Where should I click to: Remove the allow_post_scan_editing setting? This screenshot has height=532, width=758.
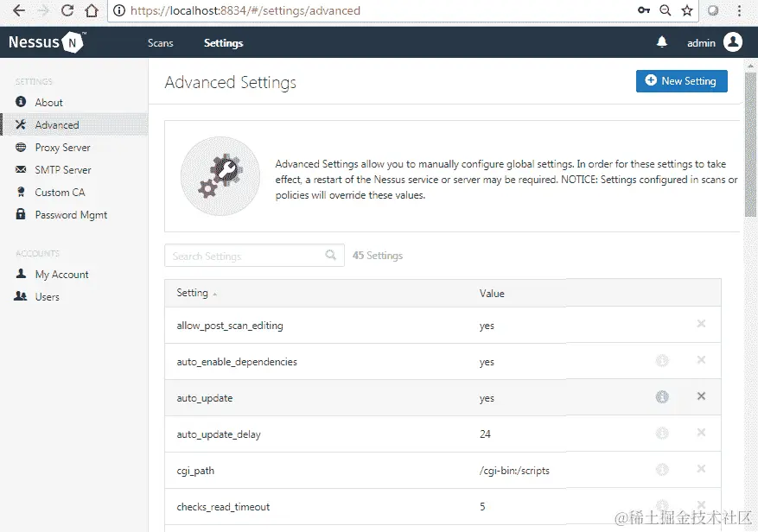point(701,324)
